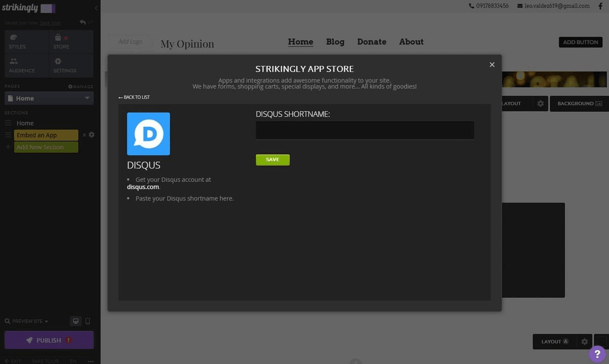
Task: Open section settings gear for Embed an App
Action: tap(91, 135)
